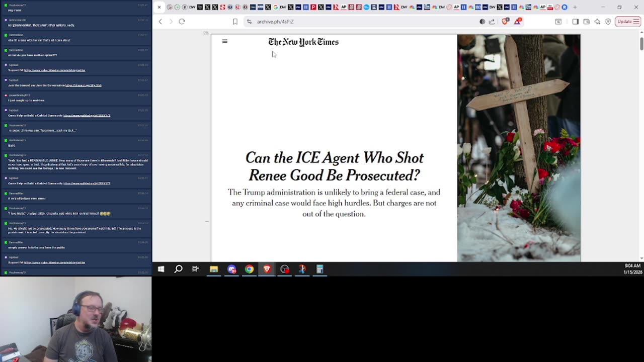Open the Discord invite link in chat
The height and width of the screenshot is (362, 644).
[83, 85]
